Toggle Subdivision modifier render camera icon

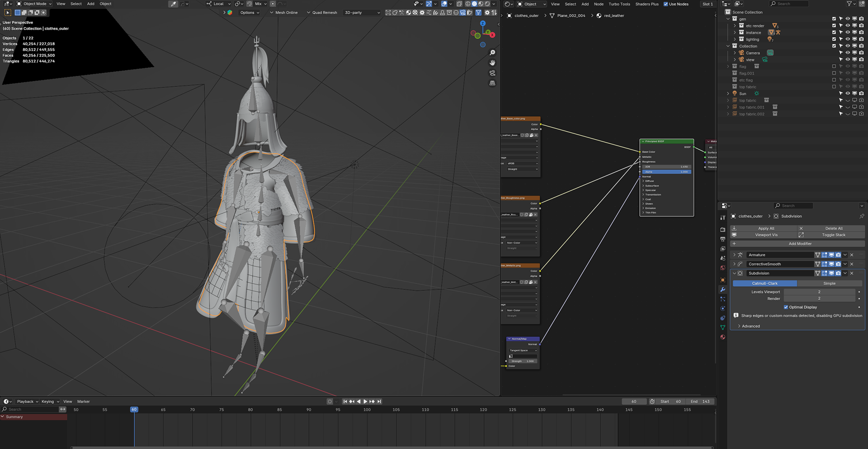(x=838, y=273)
